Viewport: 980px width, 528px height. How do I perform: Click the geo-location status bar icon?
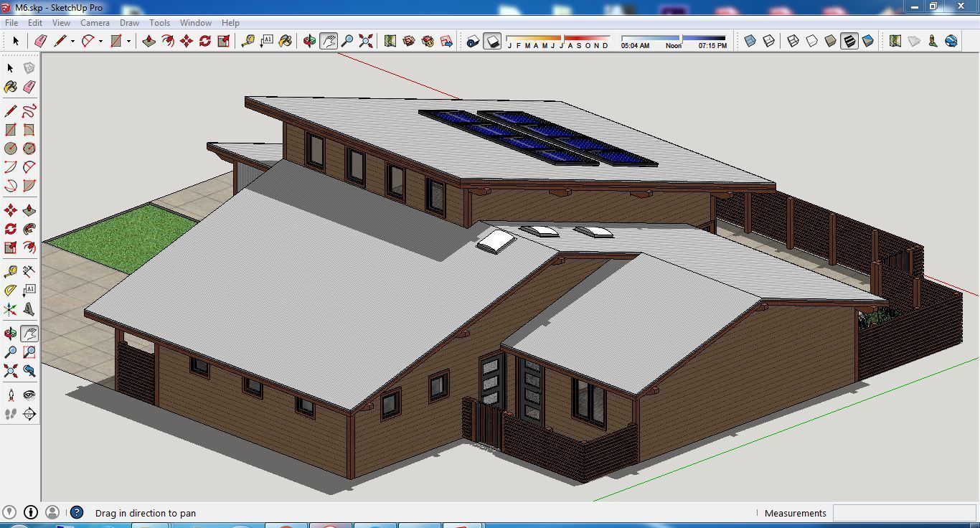8,512
